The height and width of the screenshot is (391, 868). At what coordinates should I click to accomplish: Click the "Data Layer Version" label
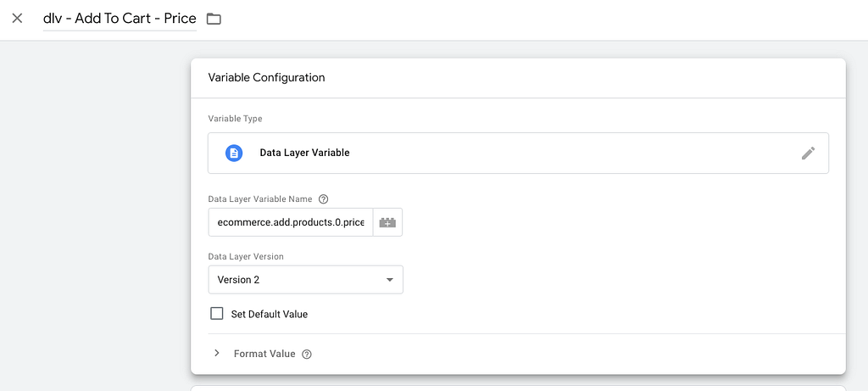[x=246, y=256]
